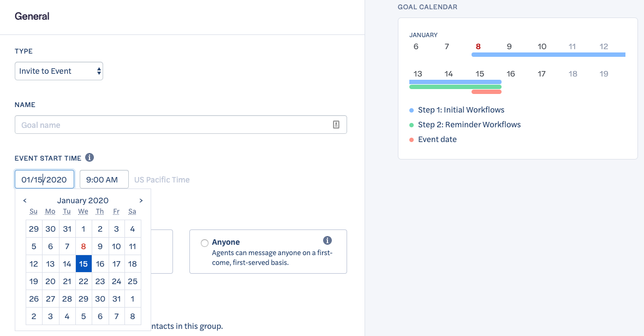The image size is (644, 336).
Task: Click the Step 1: Initial Workflows legend
Action: (x=461, y=110)
